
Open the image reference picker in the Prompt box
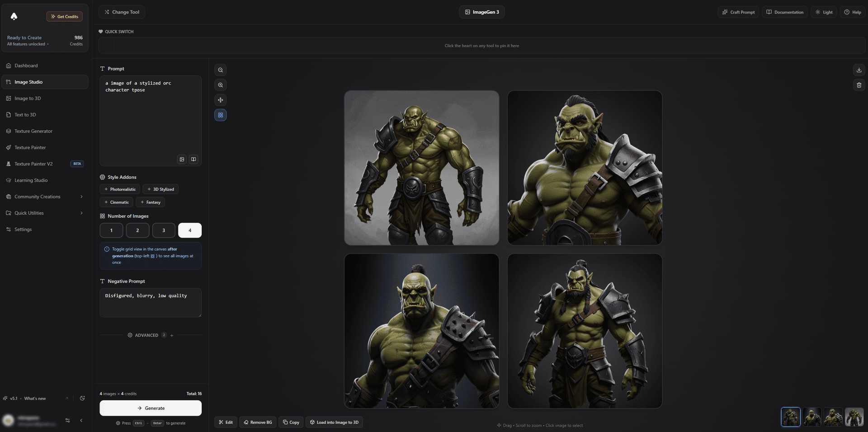[182, 159]
